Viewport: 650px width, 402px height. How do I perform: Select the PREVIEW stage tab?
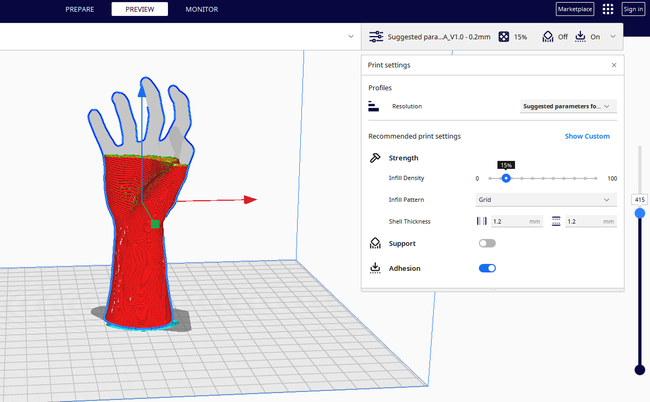coord(140,9)
